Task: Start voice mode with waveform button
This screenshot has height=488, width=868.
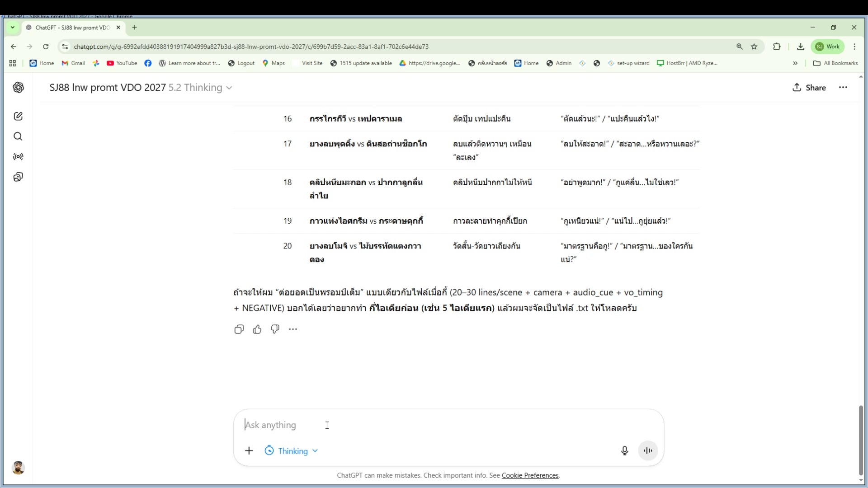Action: pyautogui.click(x=648, y=450)
